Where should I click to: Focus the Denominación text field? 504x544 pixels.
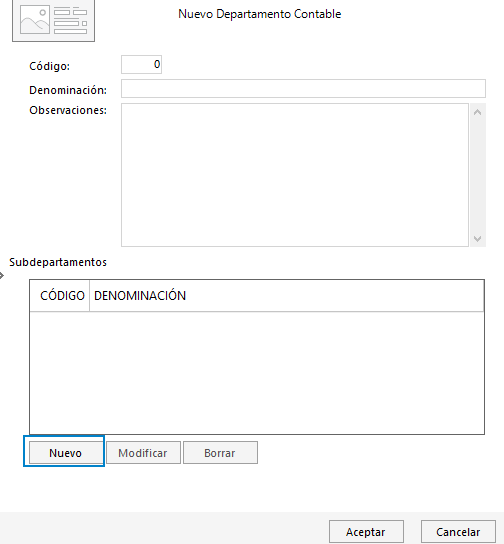point(303,88)
